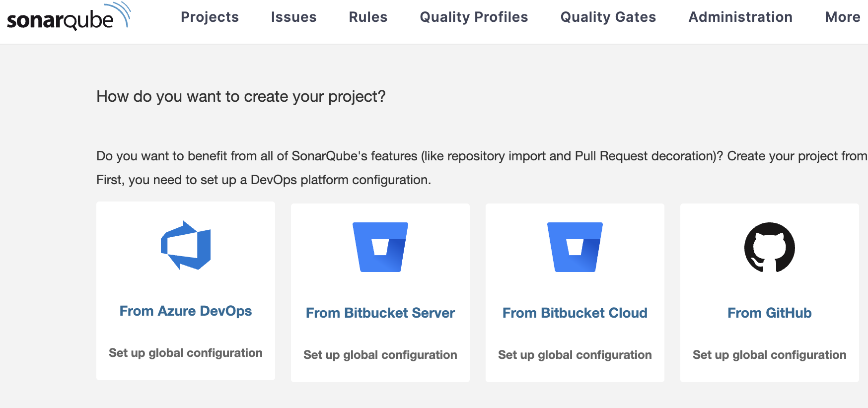This screenshot has height=408, width=868.
Task: Select From Azure DevOps option
Action: coord(186,311)
